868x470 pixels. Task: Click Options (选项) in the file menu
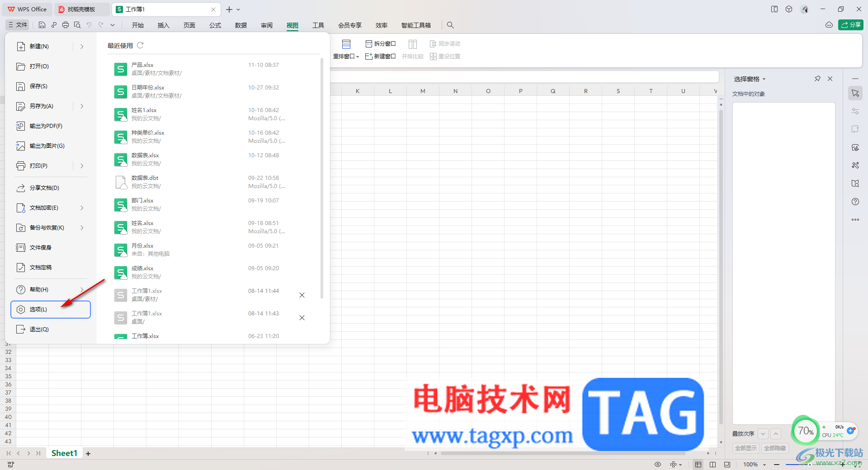(x=51, y=310)
